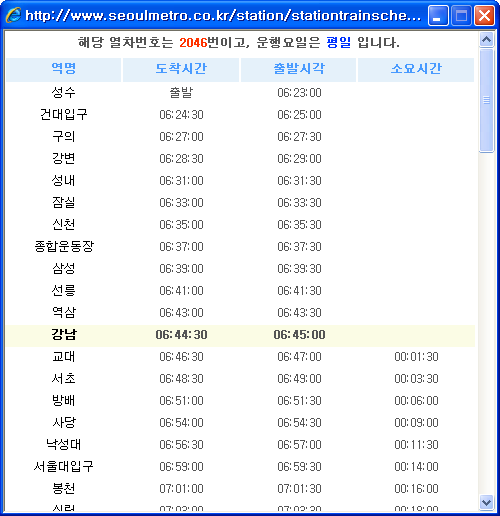The height and width of the screenshot is (516, 500).
Task: Select station name 삼성
Action: tap(63, 268)
